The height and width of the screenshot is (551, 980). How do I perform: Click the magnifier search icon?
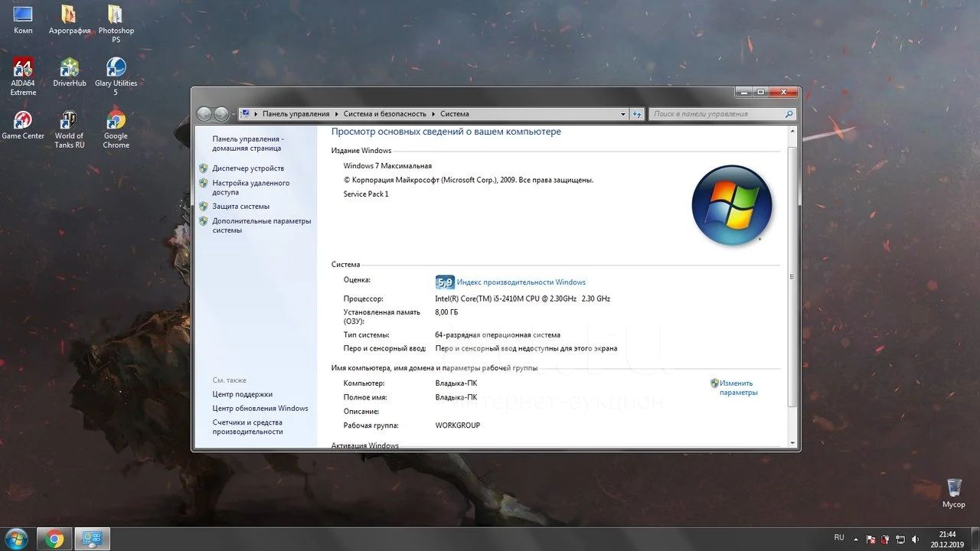click(788, 114)
